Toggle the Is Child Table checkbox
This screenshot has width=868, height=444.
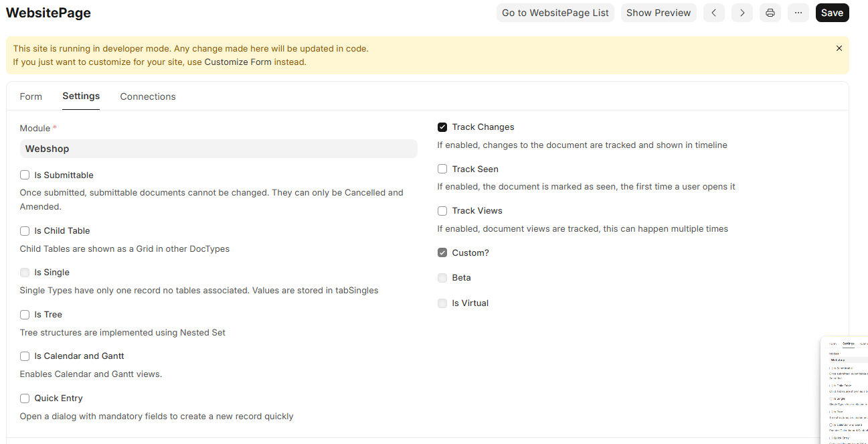25,230
